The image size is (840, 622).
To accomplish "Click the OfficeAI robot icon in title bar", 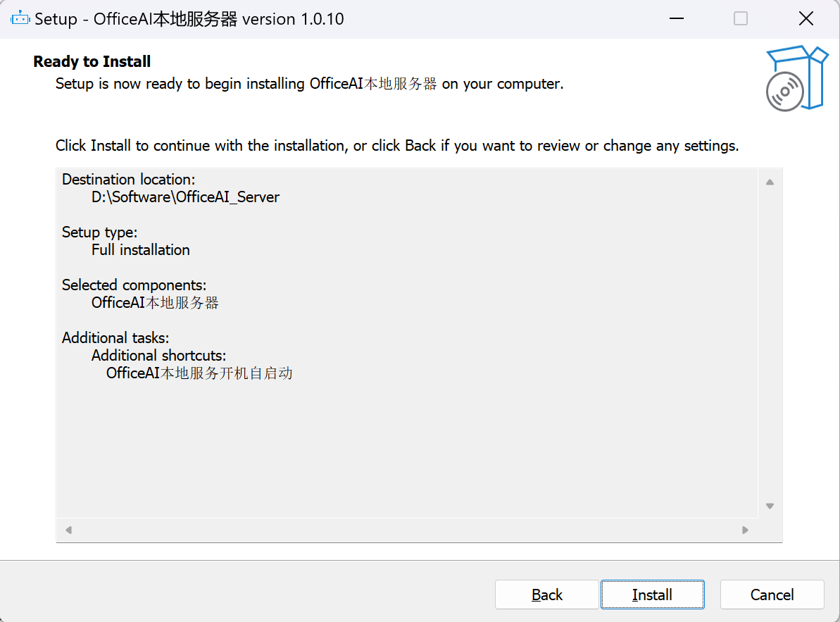I will click(20, 19).
